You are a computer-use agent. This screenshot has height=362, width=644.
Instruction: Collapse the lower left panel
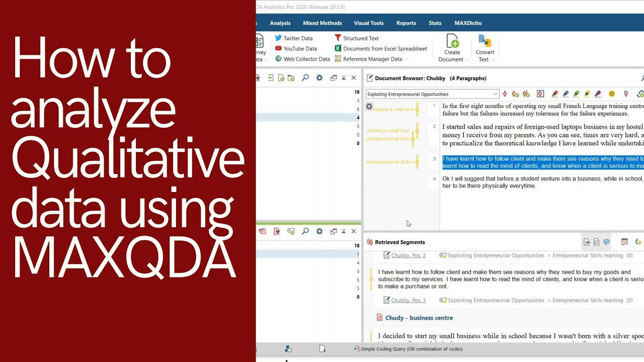(344, 231)
